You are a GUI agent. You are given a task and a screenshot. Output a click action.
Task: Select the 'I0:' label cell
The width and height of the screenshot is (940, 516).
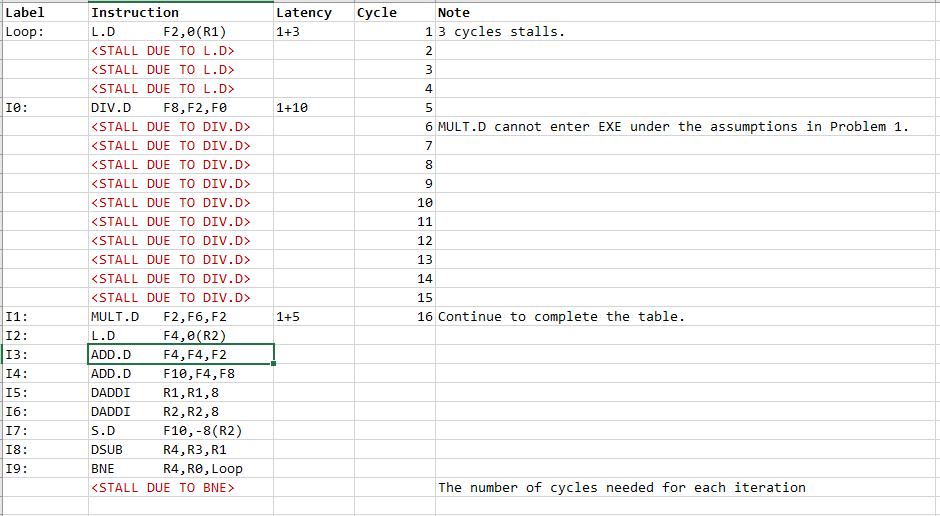click(x=46, y=108)
